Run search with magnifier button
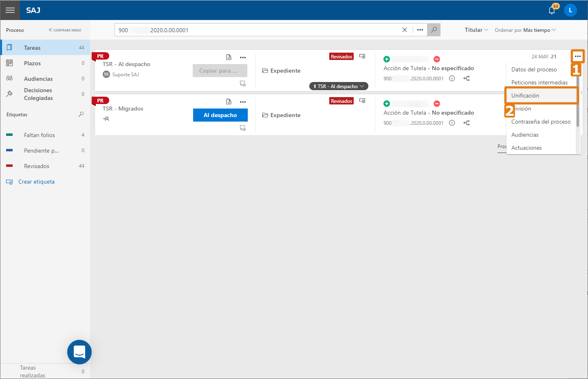 click(434, 30)
